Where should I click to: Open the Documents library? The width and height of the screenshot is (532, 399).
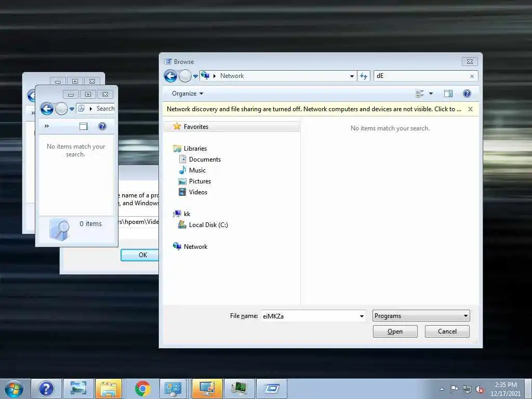pyautogui.click(x=205, y=159)
